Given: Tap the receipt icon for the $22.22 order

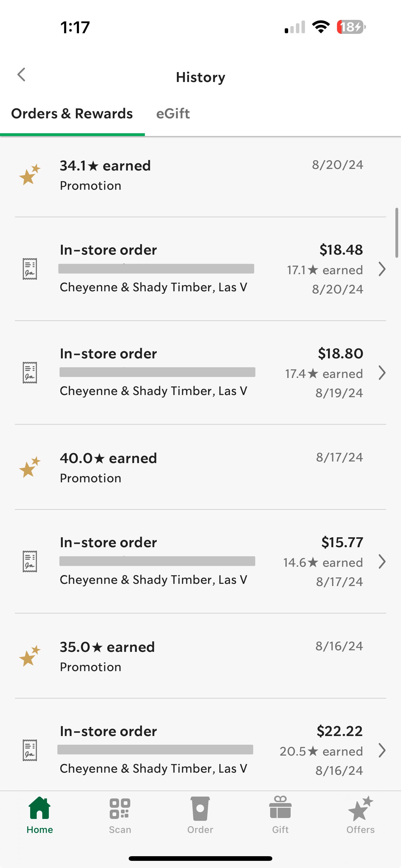Looking at the screenshot, I should tap(30, 750).
